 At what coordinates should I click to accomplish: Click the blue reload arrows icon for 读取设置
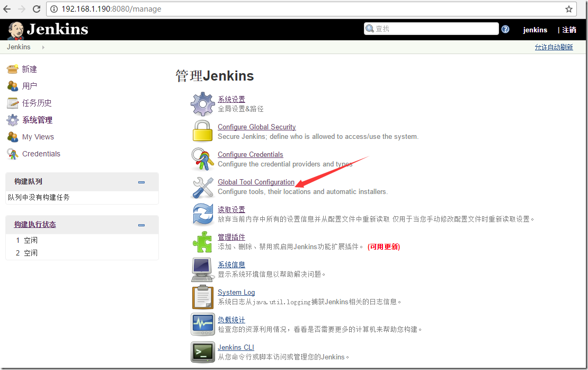203,214
